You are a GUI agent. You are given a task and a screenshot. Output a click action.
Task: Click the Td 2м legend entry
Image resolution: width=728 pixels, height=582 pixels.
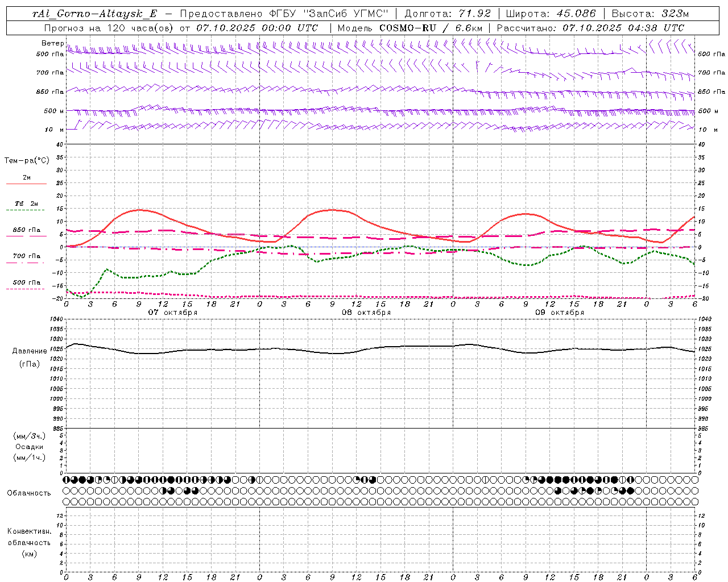pyautogui.click(x=27, y=203)
